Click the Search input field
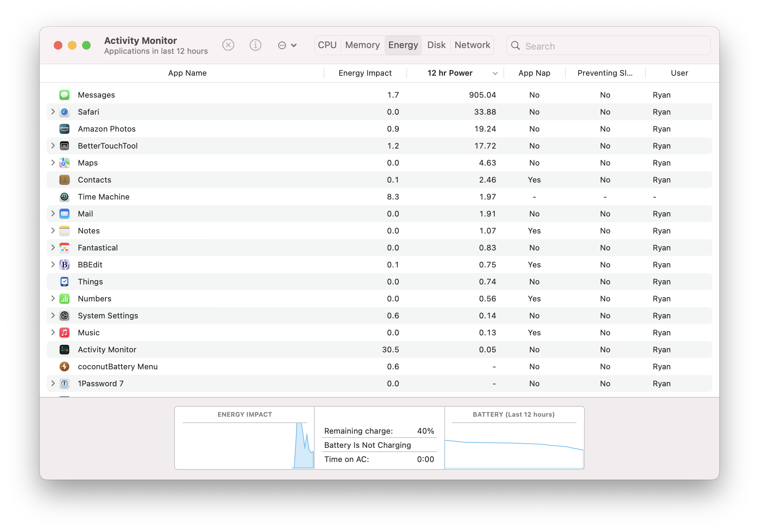759x532 pixels. click(x=615, y=46)
